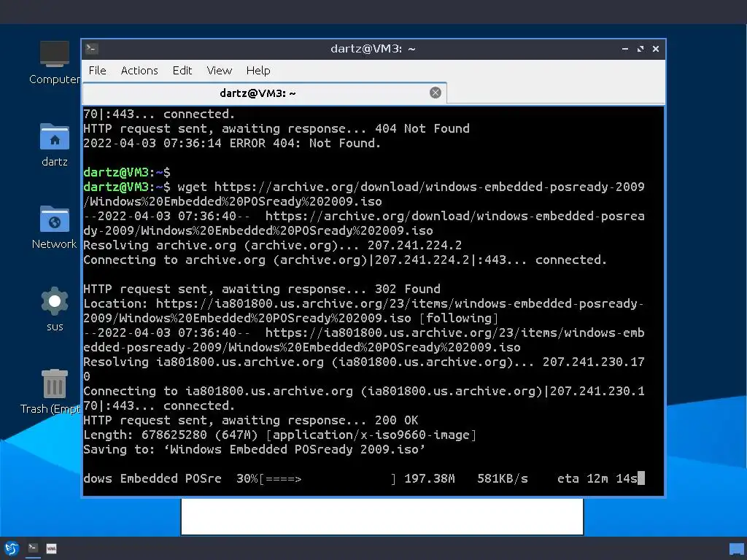This screenshot has height=560, width=747.
Task: Minimize the terminal window
Action: pos(625,49)
